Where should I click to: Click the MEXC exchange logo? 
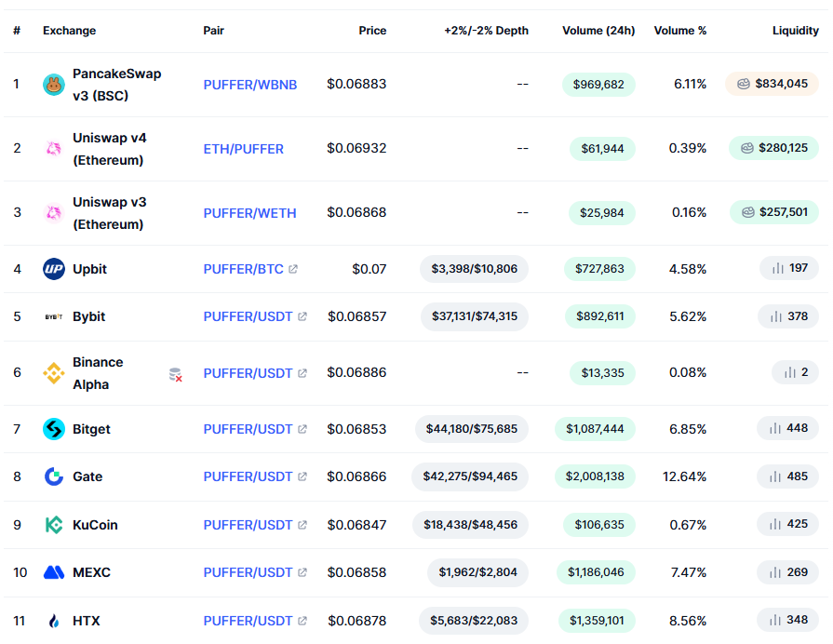[x=54, y=572]
